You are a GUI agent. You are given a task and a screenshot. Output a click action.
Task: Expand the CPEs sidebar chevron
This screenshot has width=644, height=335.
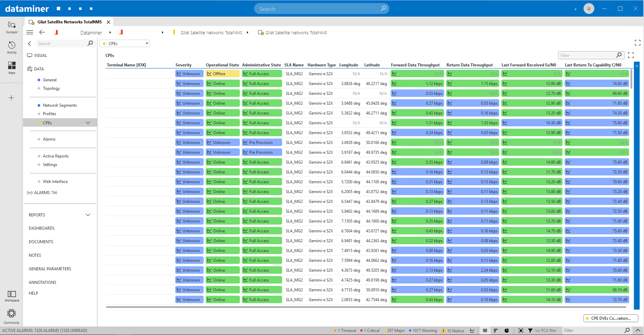click(x=88, y=123)
